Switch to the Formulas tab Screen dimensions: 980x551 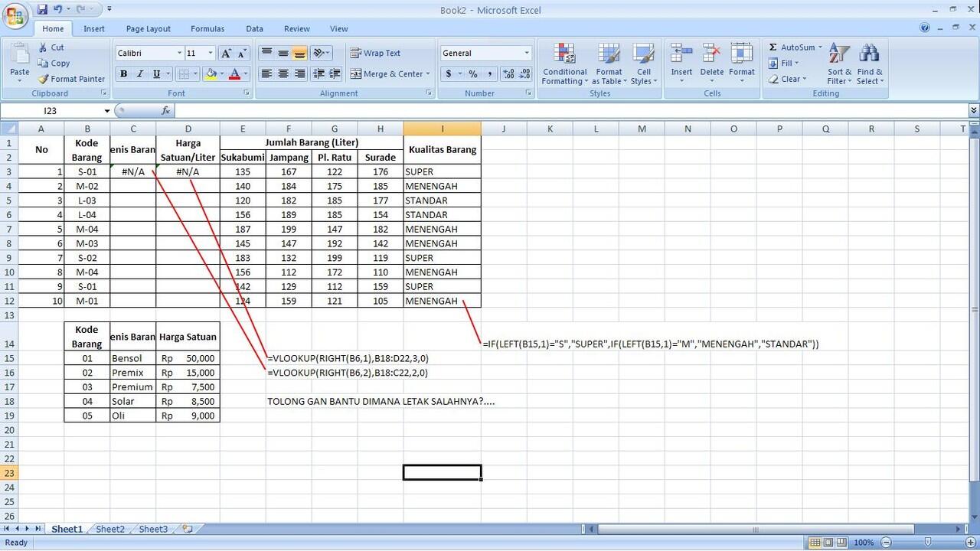coord(207,28)
